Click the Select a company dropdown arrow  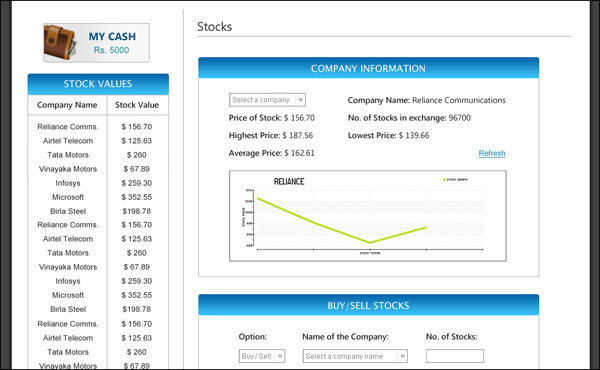[300, 100]
